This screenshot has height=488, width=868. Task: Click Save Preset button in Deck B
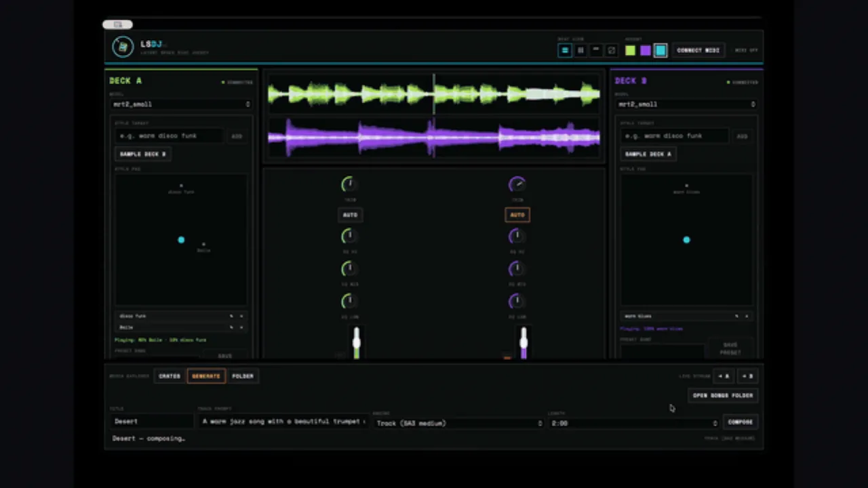click(730, 348)
